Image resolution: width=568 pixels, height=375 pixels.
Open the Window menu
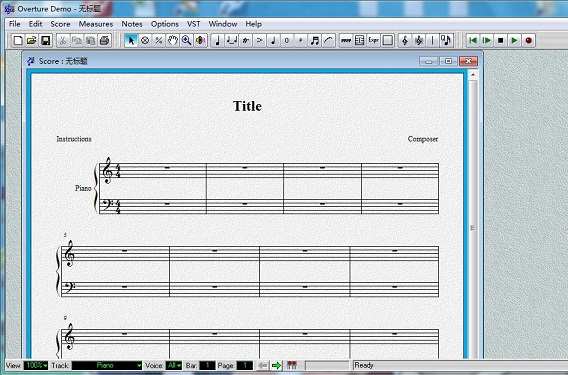point(223,24)
